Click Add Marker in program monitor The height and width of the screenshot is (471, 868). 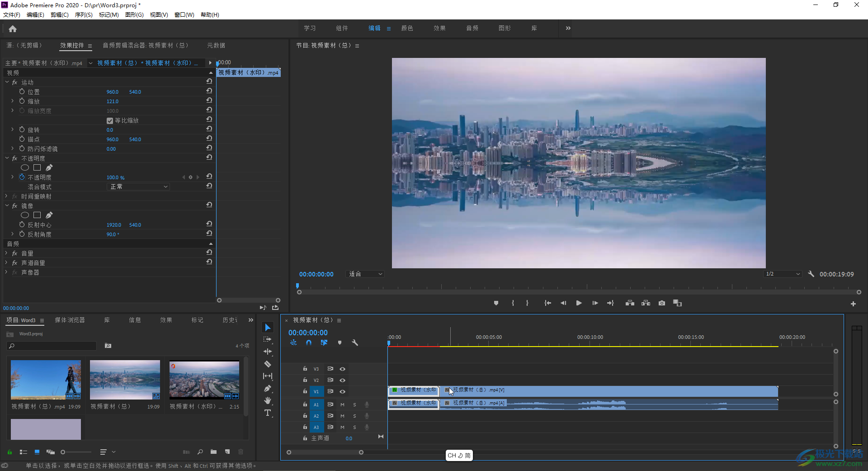pyautogui.click(x=496, y=303)
